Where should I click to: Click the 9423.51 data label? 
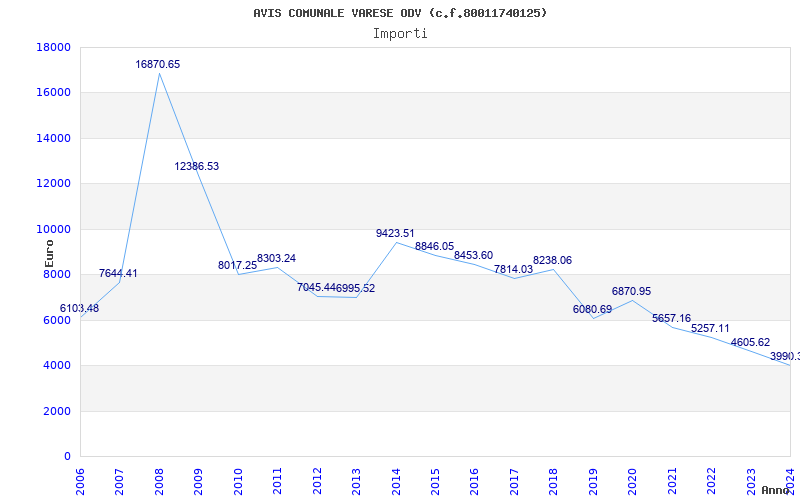click(395, 234)
